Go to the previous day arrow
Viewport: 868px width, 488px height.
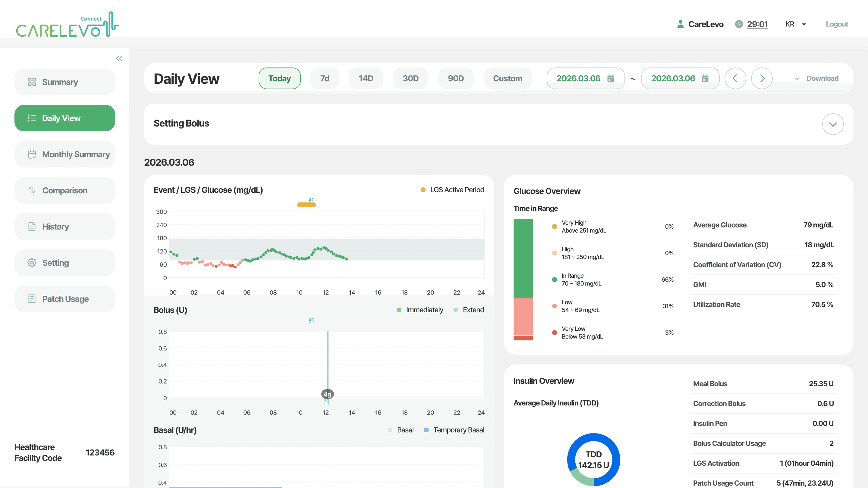(735, 78)
